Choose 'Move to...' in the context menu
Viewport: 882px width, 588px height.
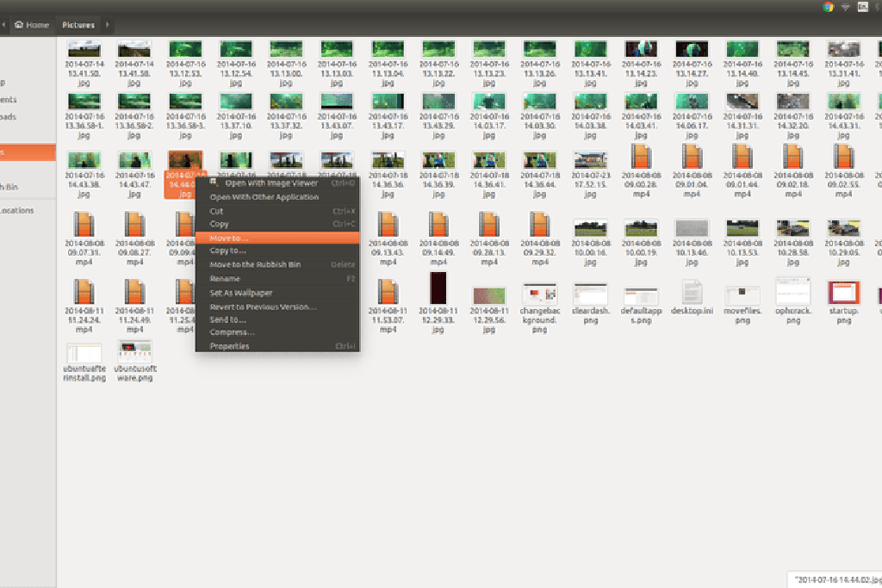coord(228,238)
